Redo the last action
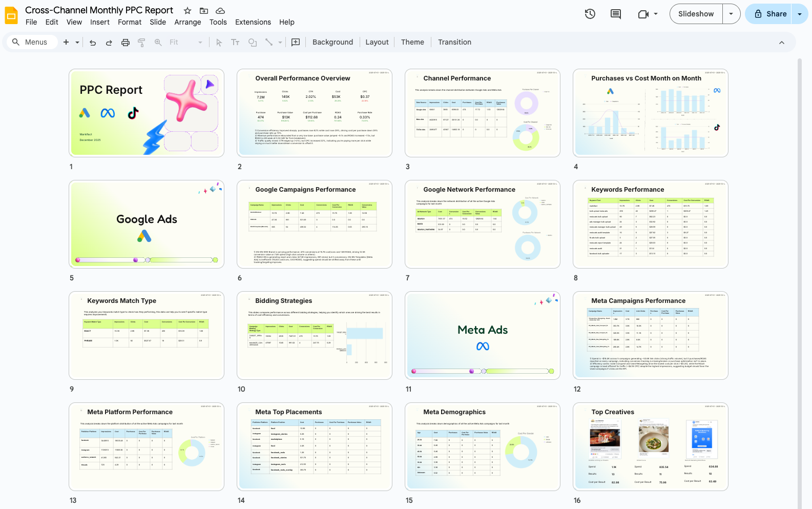Viewport: 812px width, 509px height. click(109, 43)
